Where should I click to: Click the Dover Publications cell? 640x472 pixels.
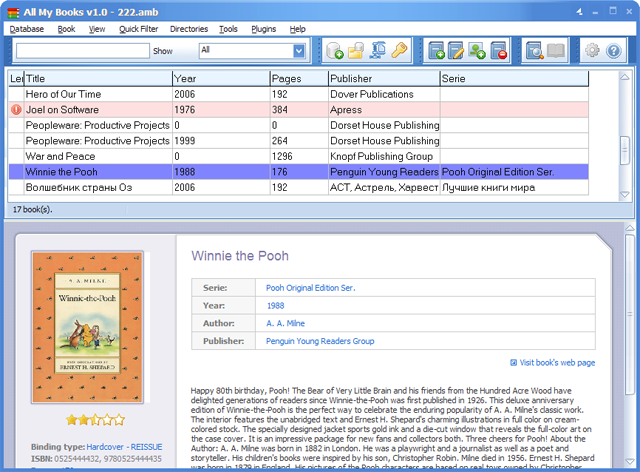pyautogui.click(x=384, y=94)
